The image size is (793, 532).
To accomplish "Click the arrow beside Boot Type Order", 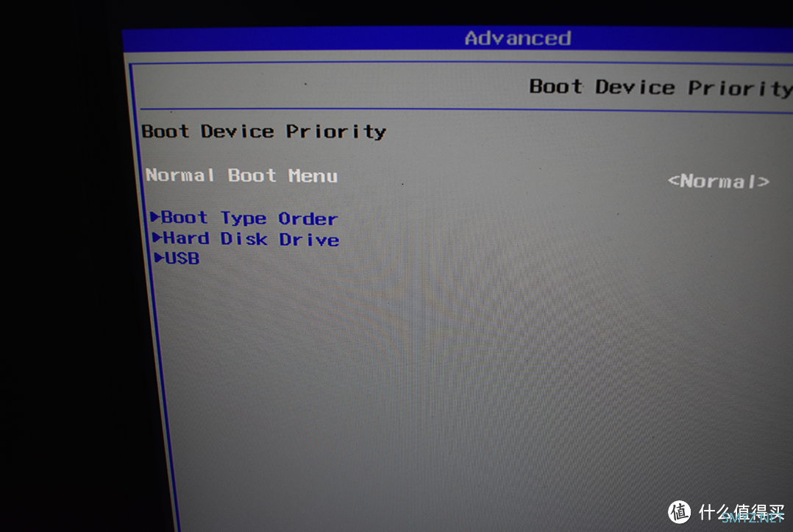I will tap(155, 217).
